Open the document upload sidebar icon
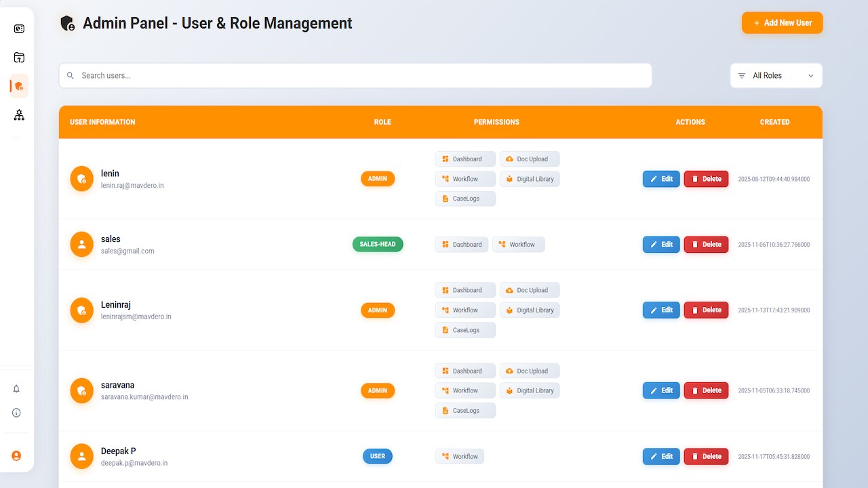The image size is (868, 488). 19,58
